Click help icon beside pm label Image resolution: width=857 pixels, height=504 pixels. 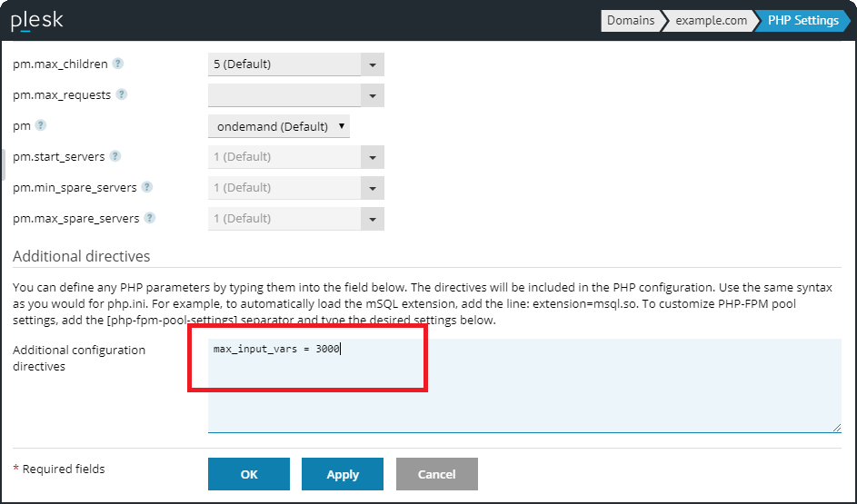coord(41,125)
